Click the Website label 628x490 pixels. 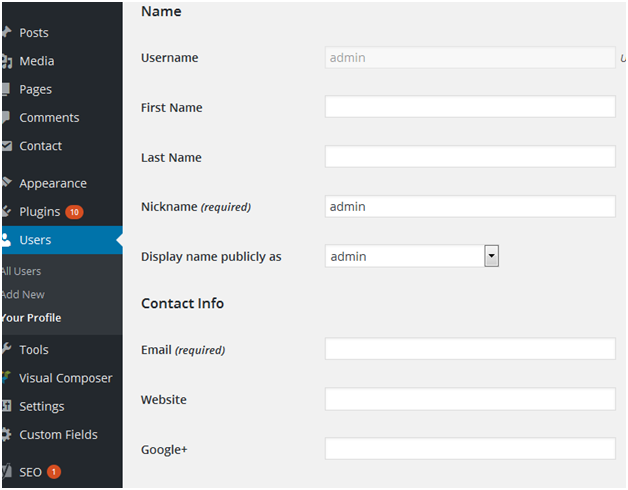[163, 399]
